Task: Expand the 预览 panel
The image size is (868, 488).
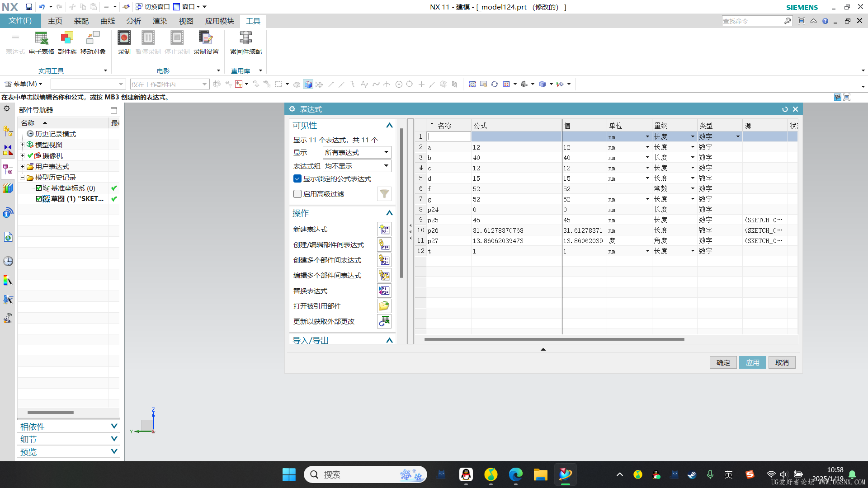Action: coord(114,451)
